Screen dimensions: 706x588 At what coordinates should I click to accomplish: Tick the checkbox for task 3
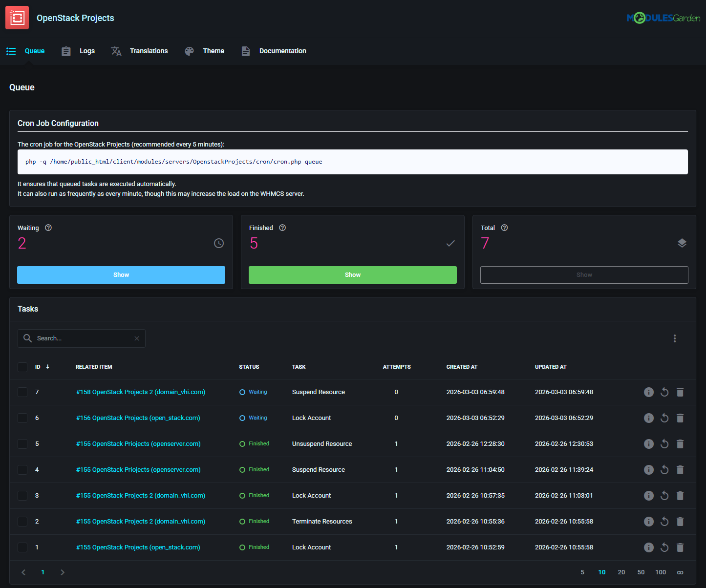point(22,496)
